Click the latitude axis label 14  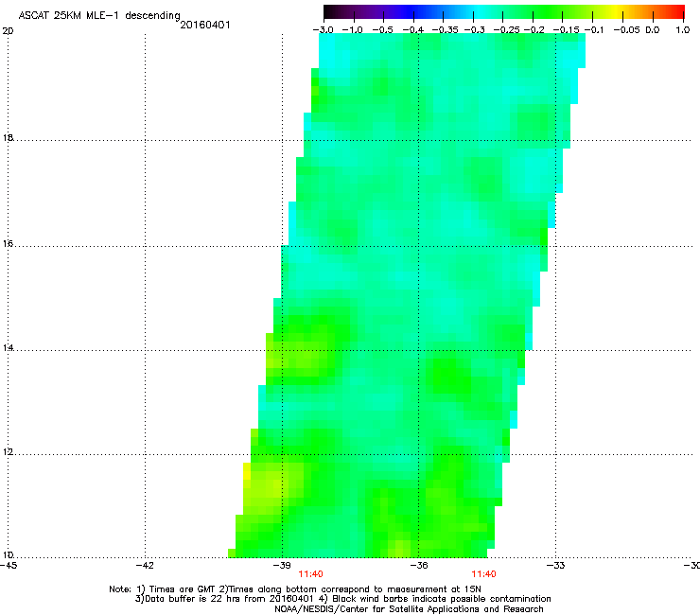[8, 348]
